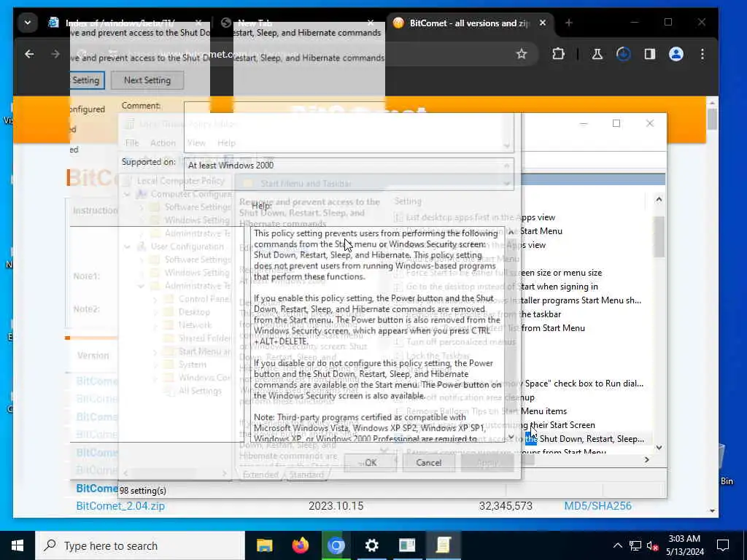Viewport: 747px width, 560px height.
Task: Open a new Chrome tab with plus
Action: [569, 23]
